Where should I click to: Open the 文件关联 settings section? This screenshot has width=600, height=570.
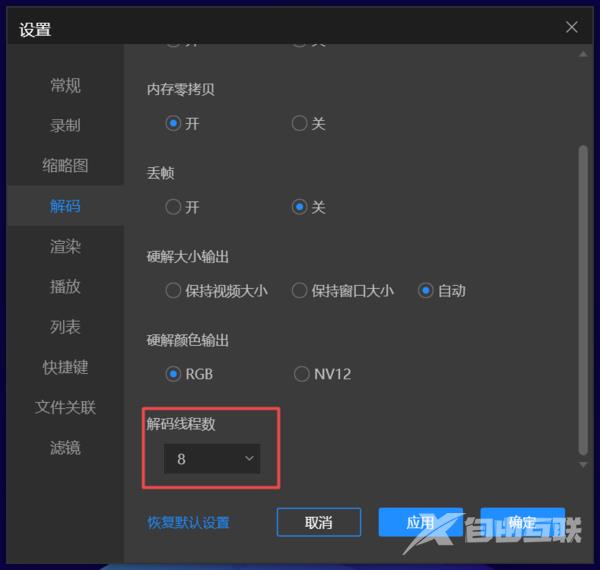(x=65, y=407)
